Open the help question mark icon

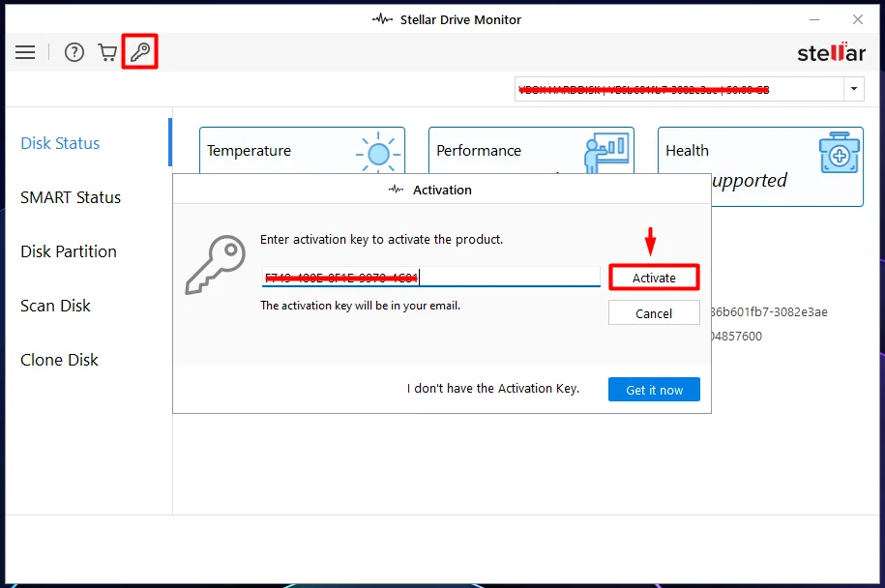click(74, 52)
